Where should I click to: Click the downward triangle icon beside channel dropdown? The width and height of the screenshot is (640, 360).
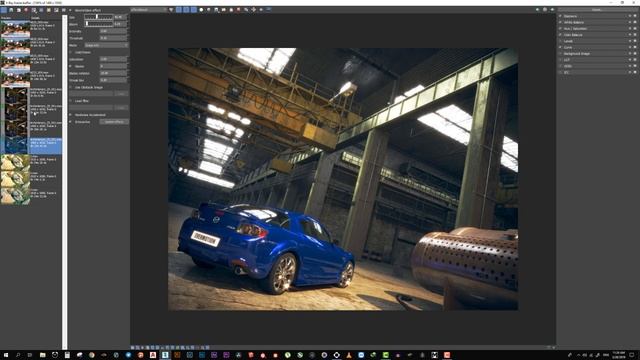point(171,9)
